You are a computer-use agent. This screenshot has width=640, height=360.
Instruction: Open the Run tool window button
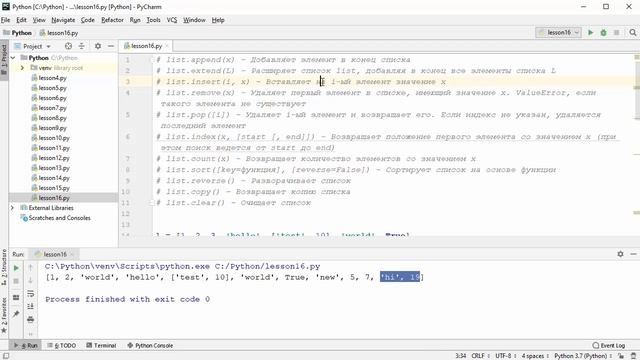point(26,345)
